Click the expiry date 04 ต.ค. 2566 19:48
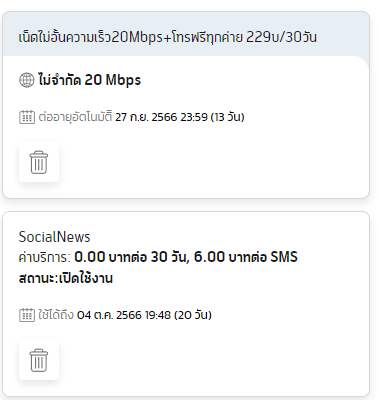This screenshot has width=379, height=400. 124,315
